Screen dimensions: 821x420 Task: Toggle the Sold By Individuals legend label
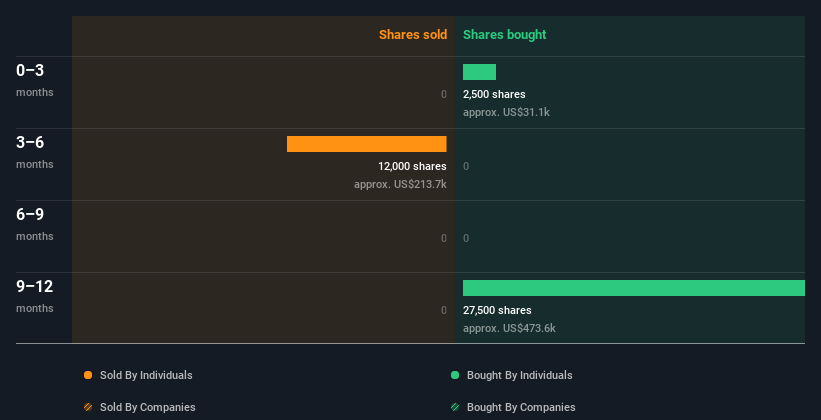point(146,375)
